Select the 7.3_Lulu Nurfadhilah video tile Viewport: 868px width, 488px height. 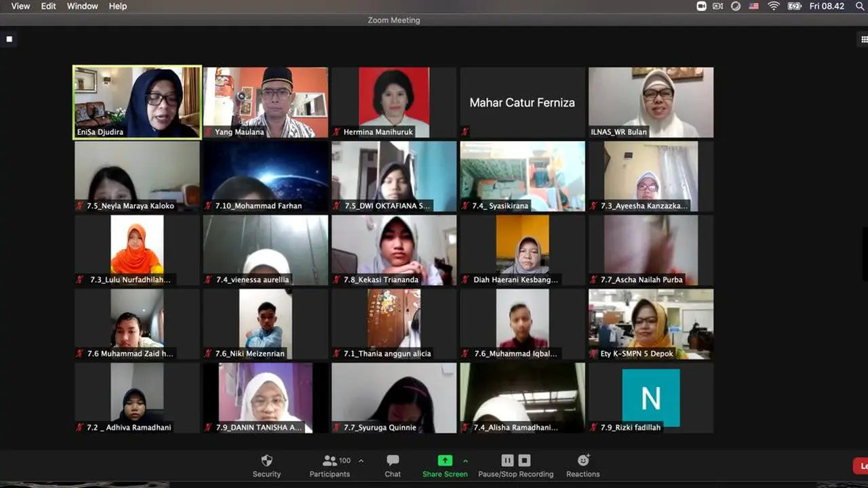[137, 250]
